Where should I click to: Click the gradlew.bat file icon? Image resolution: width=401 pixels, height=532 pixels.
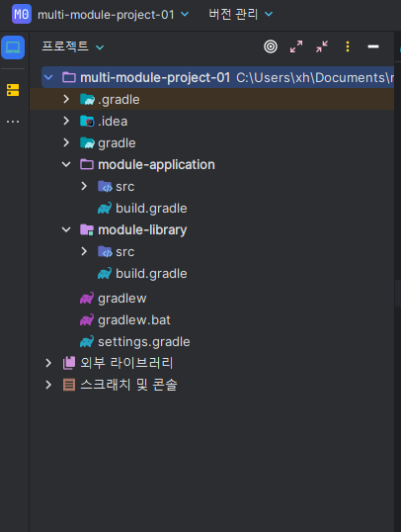coord(87,320)
